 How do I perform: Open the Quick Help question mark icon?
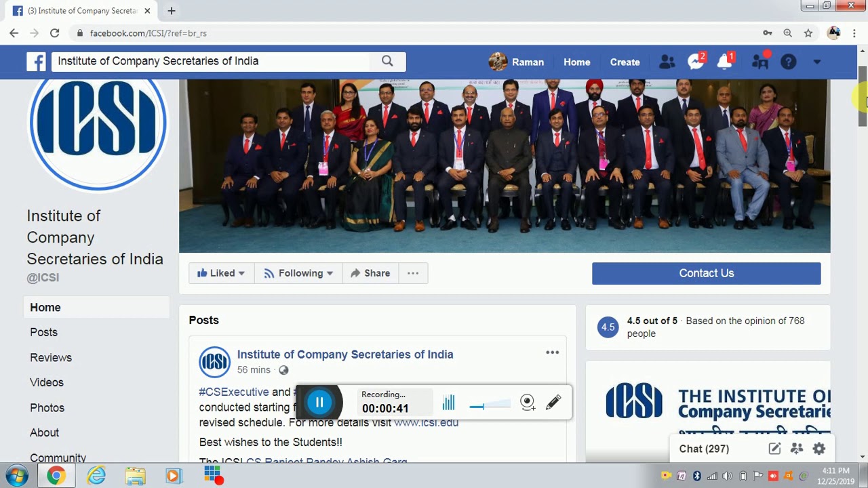coord(788,62)
